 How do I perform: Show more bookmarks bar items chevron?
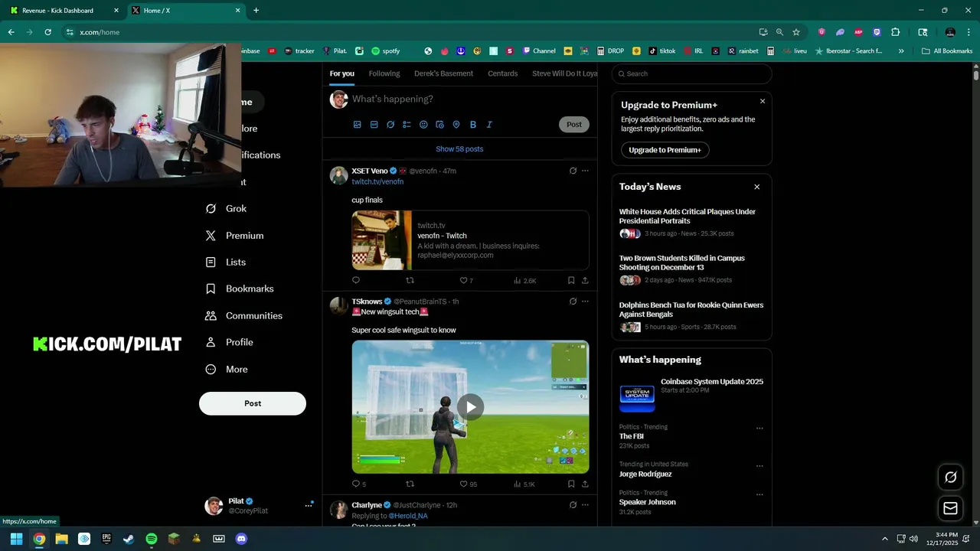pyautogui.click(x=901, y=51)
